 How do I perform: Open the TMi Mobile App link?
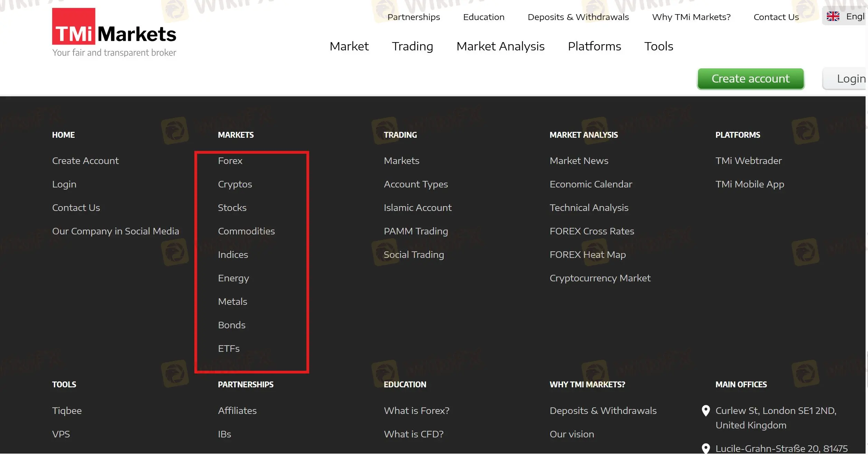click(x=750, y=184)
